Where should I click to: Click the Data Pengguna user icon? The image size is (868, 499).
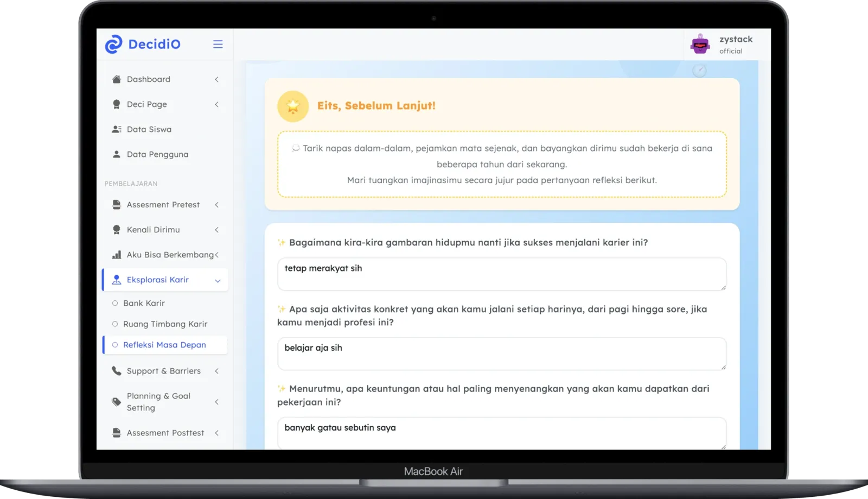(116, 154)
